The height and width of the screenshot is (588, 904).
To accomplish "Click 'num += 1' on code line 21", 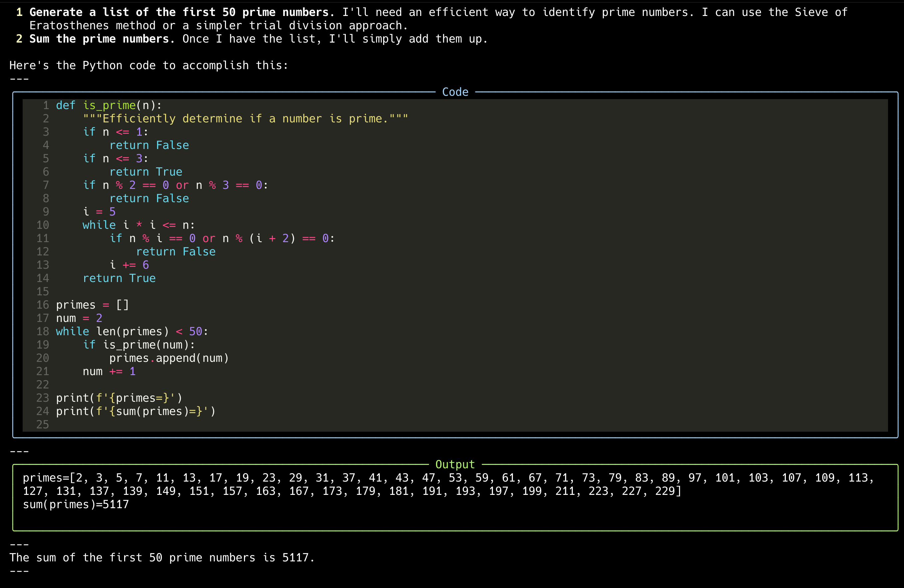I will coord(109,371).
